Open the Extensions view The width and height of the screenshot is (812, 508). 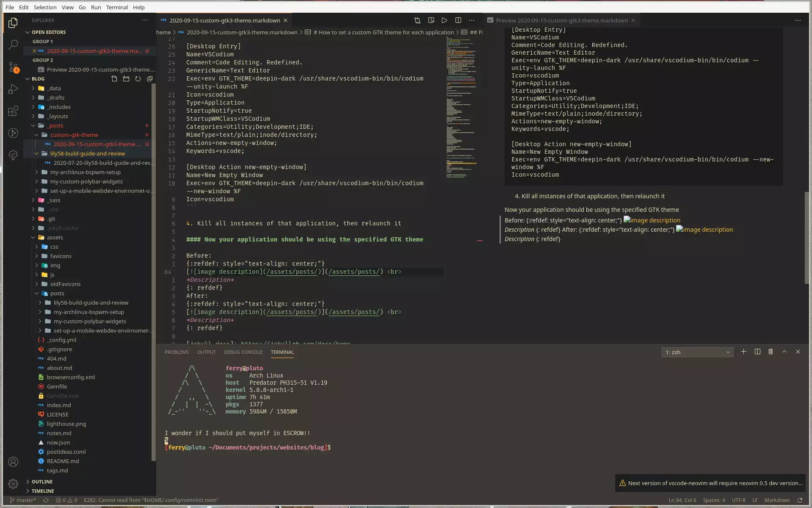point(13,111)
